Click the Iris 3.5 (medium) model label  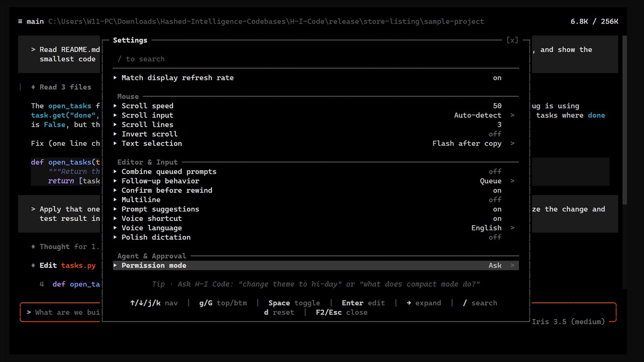pyautogui.click(x=569, y=322)
